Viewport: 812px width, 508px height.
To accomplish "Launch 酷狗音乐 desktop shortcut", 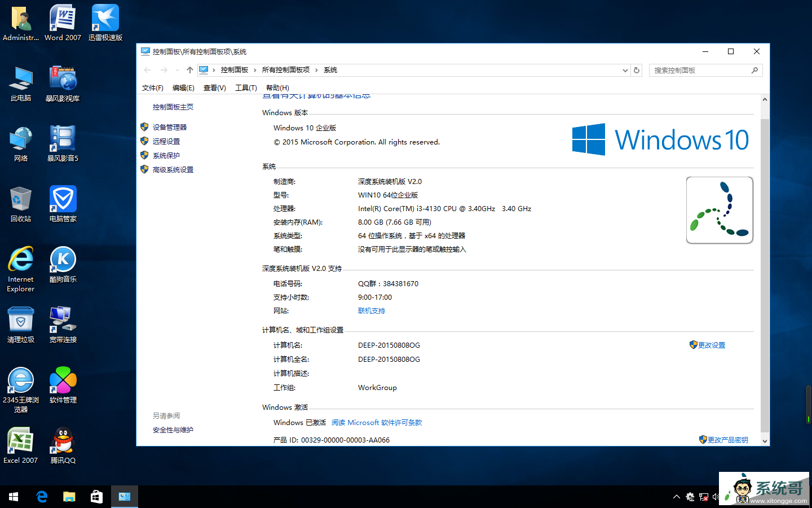I will pyautogui.click(x=63, y=265).
